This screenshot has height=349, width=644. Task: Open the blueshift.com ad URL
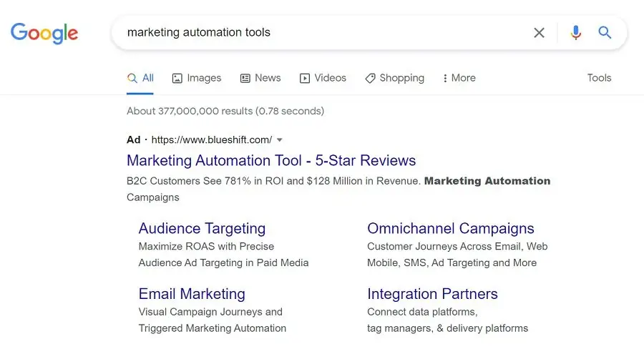coord(212,139)
